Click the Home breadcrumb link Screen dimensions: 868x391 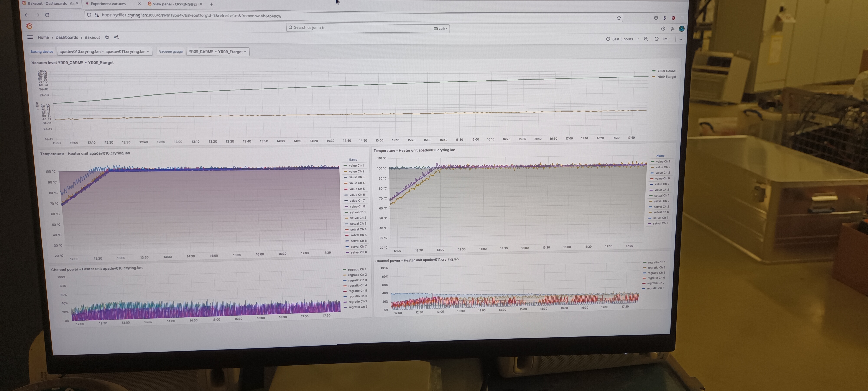(43, 37)
